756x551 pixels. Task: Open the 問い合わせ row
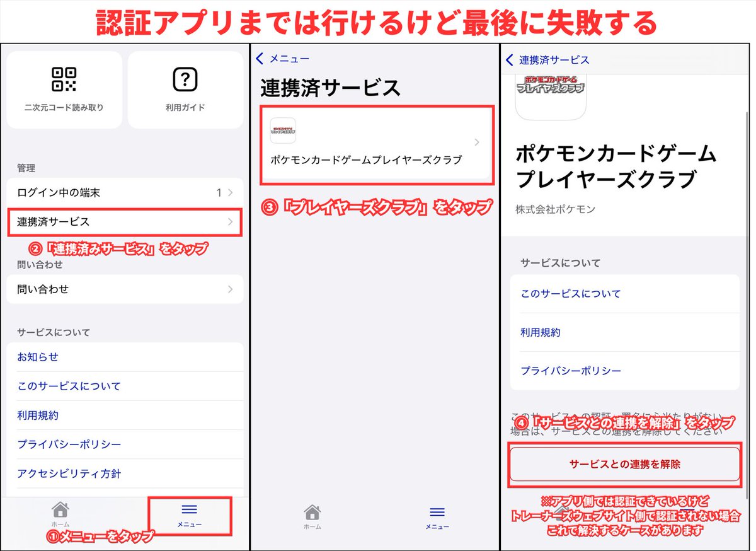click(125, 289)
